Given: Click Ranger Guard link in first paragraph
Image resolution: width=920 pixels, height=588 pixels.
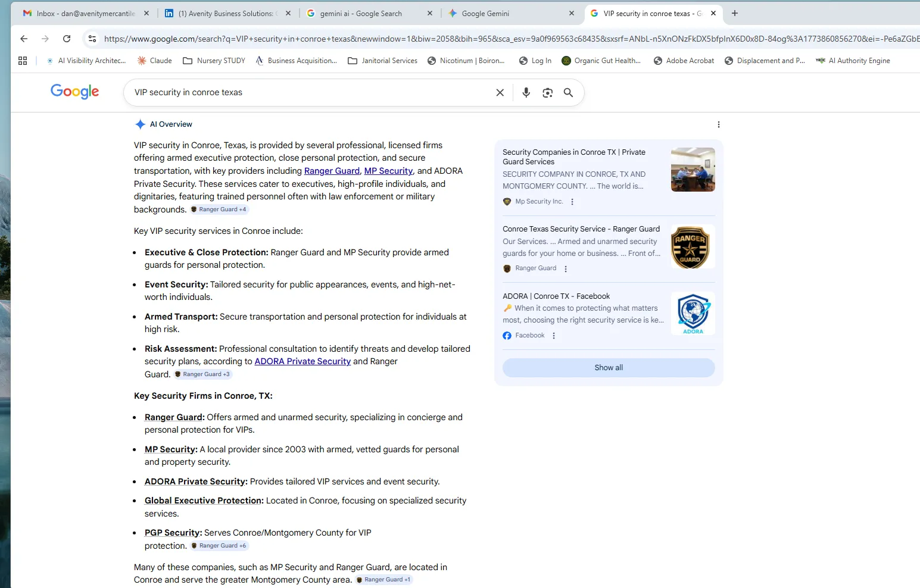Looking at the screenshot, I should click(332, 171).
